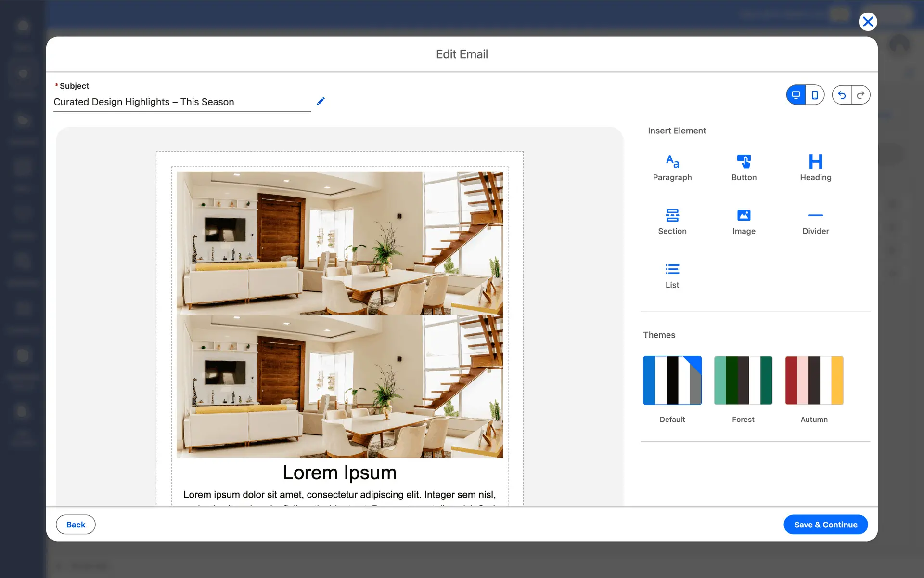Go back with the Back button
The image size is (924, 578).
[x=76, y=525]
